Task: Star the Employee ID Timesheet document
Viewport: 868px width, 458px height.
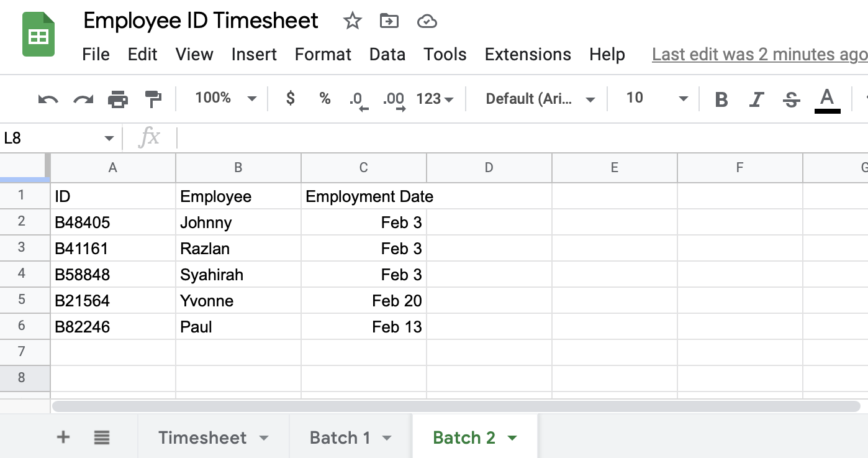Action: pos(352,22)
